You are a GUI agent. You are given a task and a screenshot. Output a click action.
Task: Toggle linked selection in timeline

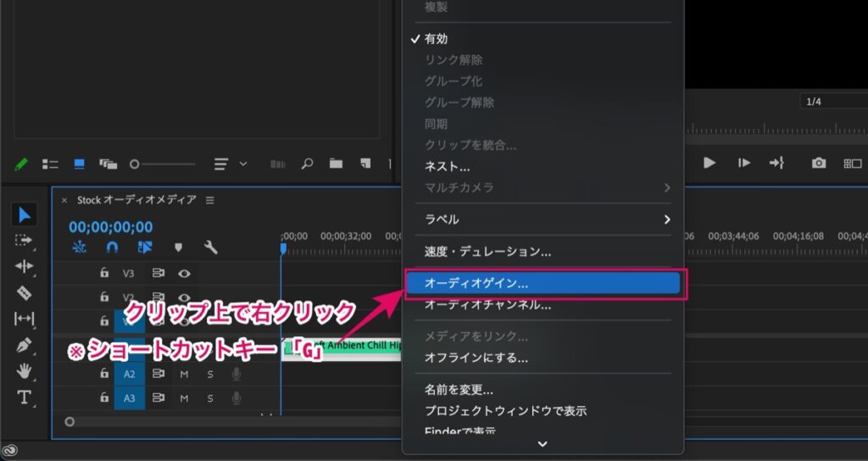pyautogui.click(x=145, y=247)
